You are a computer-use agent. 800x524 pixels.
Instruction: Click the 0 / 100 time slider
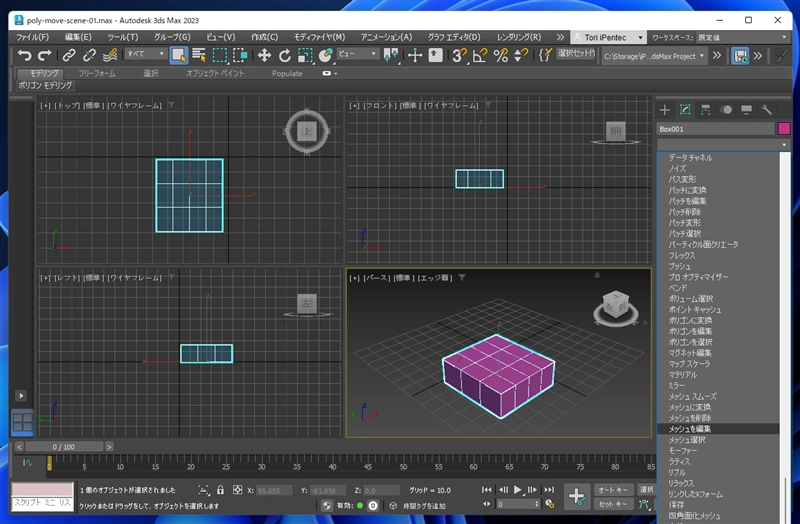(64, 447)
